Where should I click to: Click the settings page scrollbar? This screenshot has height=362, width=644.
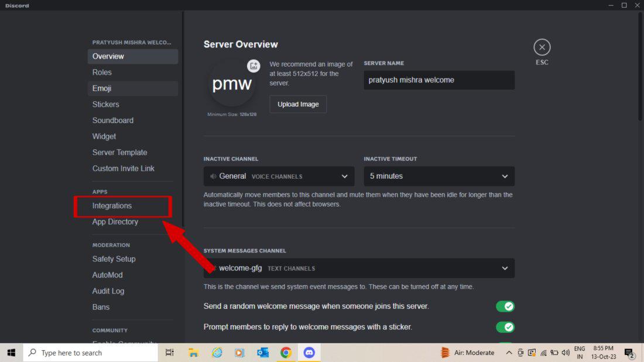click(x=640, y=66)
